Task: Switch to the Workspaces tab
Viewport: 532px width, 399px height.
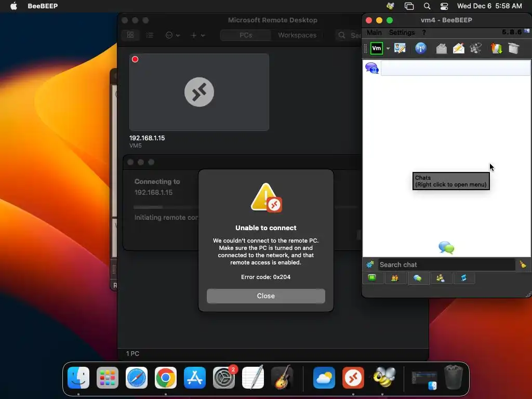Action: click(297, 35)
